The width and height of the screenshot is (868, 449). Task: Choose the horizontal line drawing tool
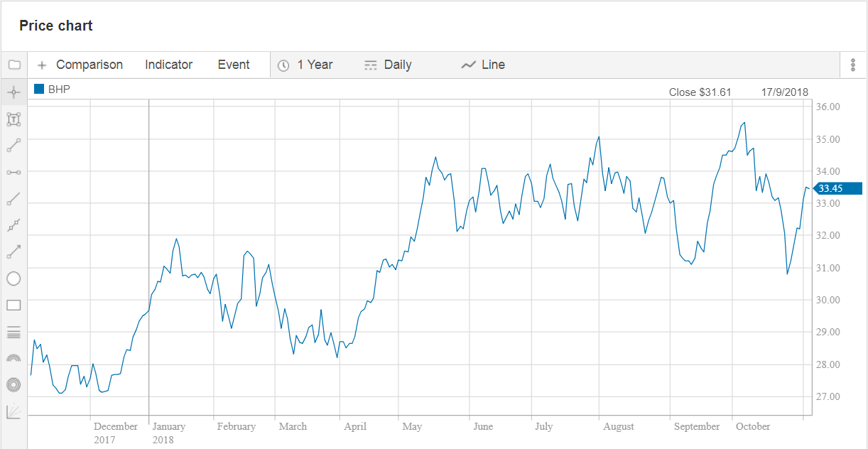point(13,172)
